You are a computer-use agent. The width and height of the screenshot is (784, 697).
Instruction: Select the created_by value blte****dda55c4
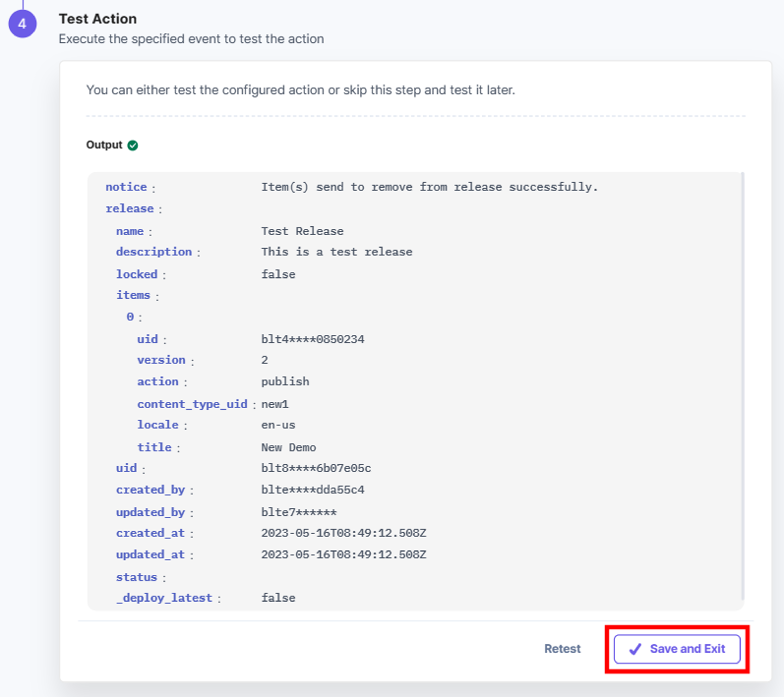(313, 489)
